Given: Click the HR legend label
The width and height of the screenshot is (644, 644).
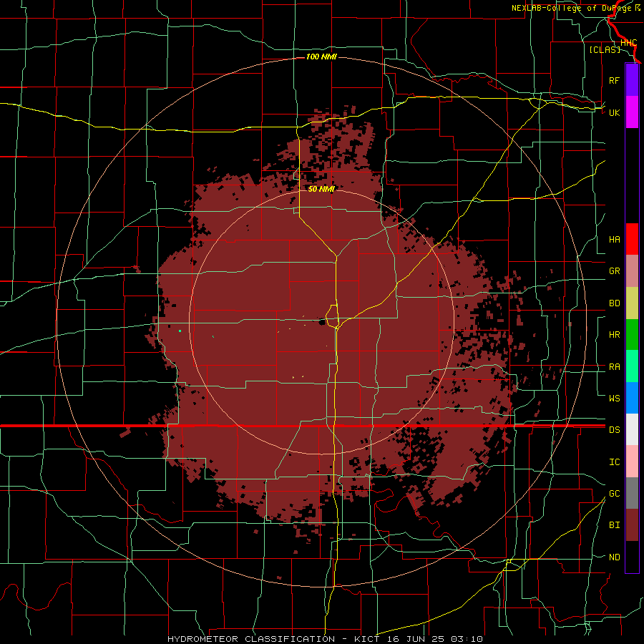Looking at the screenshot, I should pyautogui.click(x=615, y=335).
